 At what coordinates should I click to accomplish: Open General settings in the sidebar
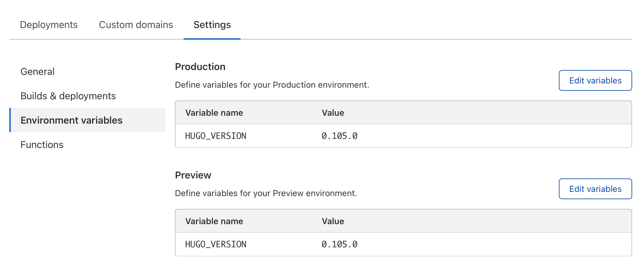[37, 72]
